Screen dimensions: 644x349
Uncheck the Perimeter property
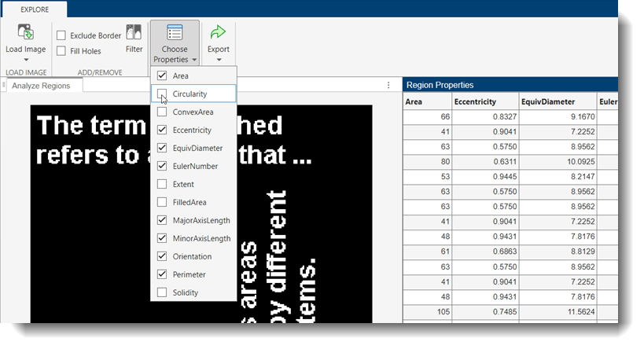[x=162, y=274]
